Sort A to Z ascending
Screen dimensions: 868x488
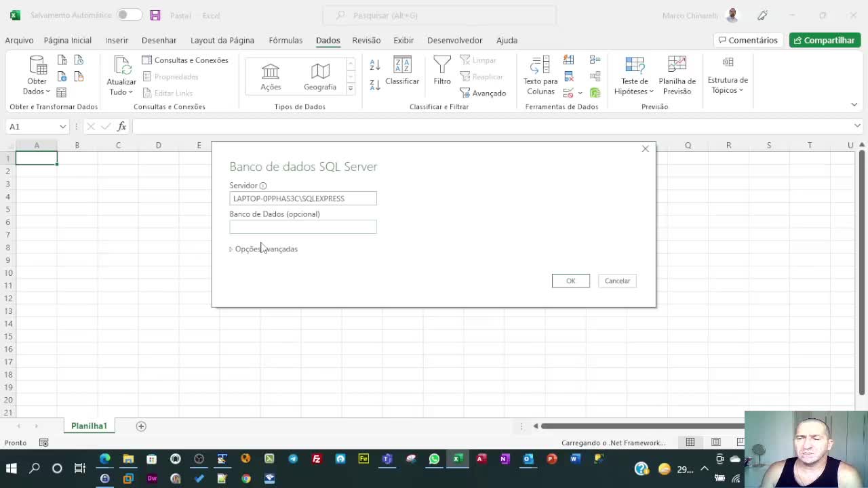click(375, 65)
